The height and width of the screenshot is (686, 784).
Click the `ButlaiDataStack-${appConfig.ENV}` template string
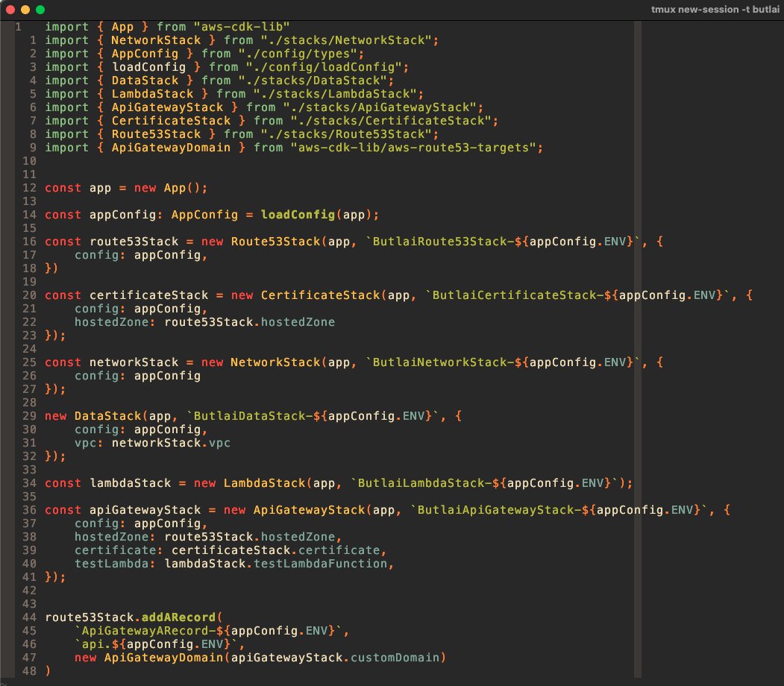pyautogui.click(x=313, y=416)
